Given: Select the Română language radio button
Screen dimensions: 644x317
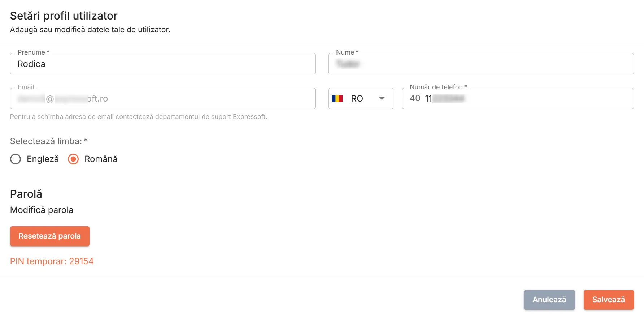Looking at the screenshot, I should click(x=73, y=159).
